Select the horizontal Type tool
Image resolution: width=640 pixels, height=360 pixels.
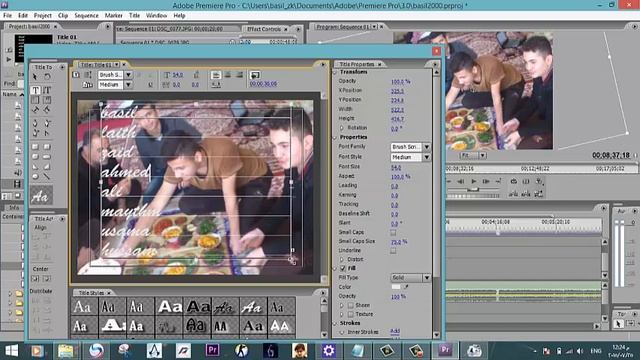(36, 90)
